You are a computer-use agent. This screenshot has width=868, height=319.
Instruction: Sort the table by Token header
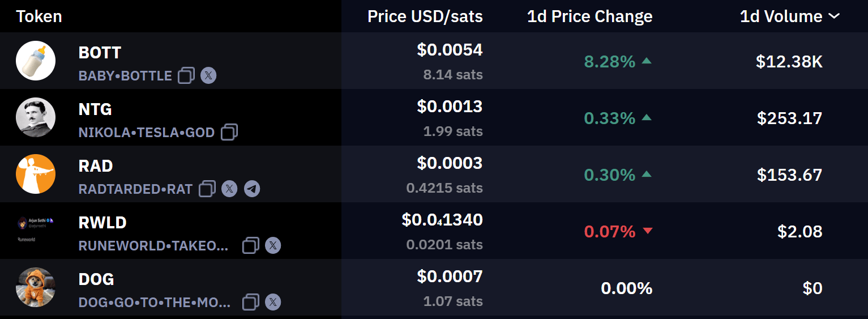[39, 16]
